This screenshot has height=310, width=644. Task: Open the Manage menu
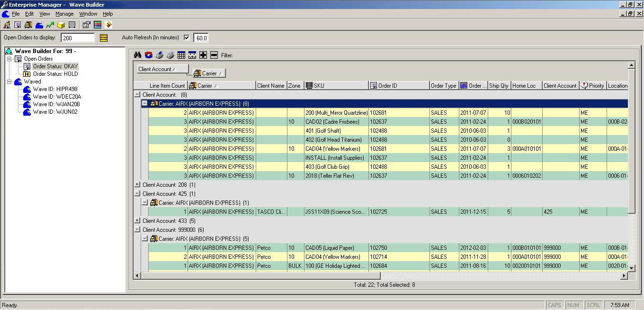[x=64, y=14]
